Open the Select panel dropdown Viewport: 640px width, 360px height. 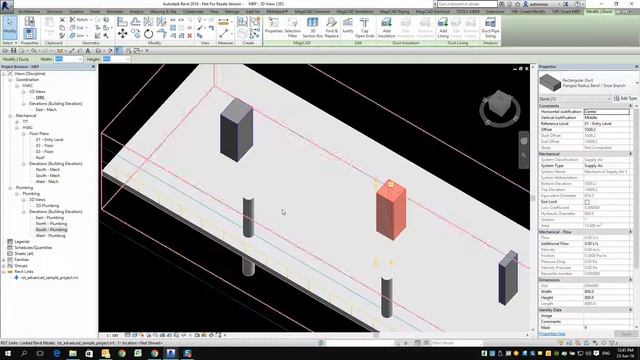click(x=9, y=43)
